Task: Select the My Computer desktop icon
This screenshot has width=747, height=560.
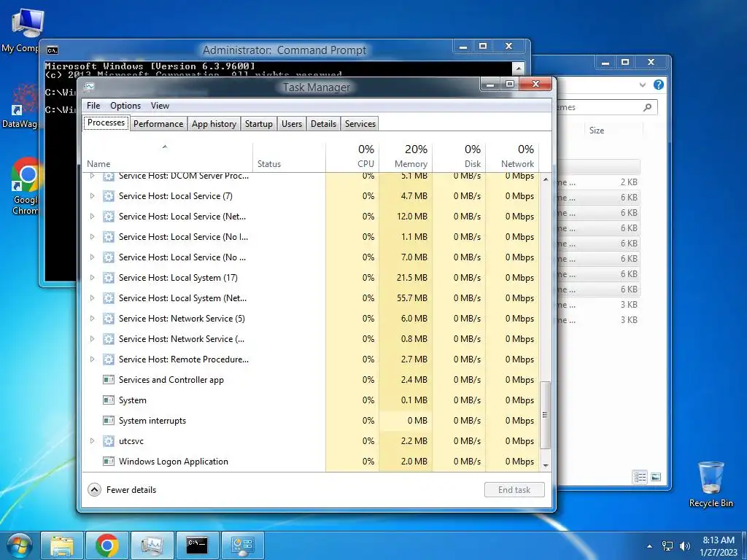Action: click(26, 29)
